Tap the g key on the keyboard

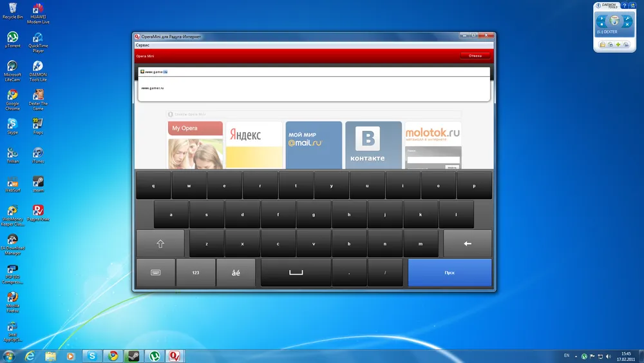(x=314, y=214)
